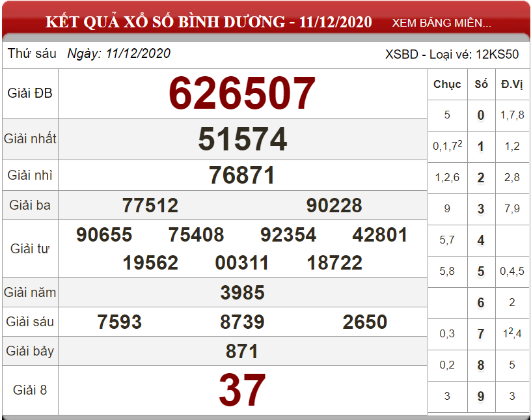Click the Chục column header
The width and height of the screenshot is (531, 420).
pos(447,84)
